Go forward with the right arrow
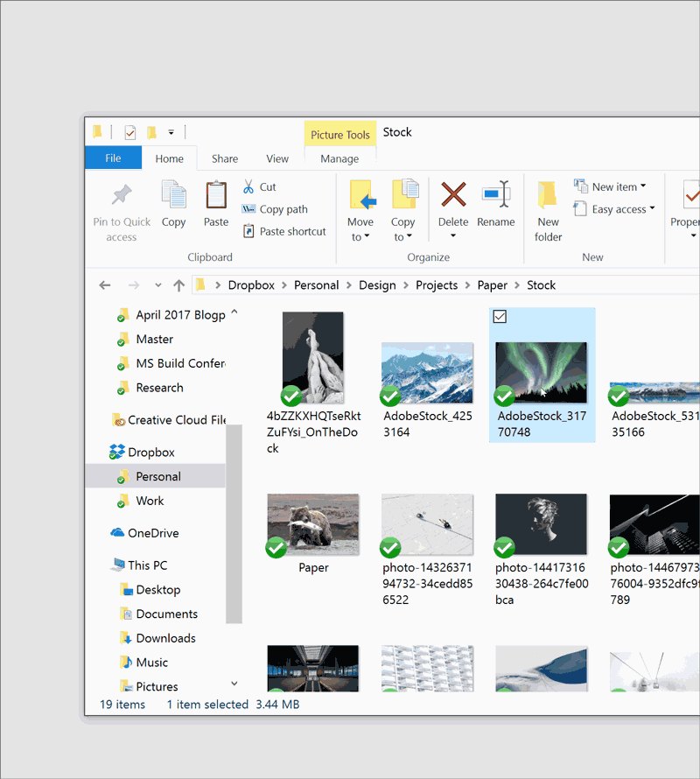700x779 pixels. point(134,285)
